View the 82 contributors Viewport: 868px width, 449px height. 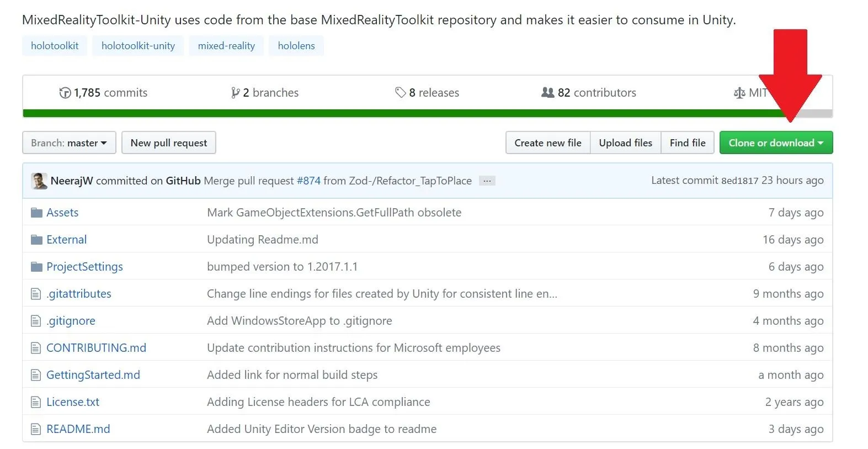[589, 93]
